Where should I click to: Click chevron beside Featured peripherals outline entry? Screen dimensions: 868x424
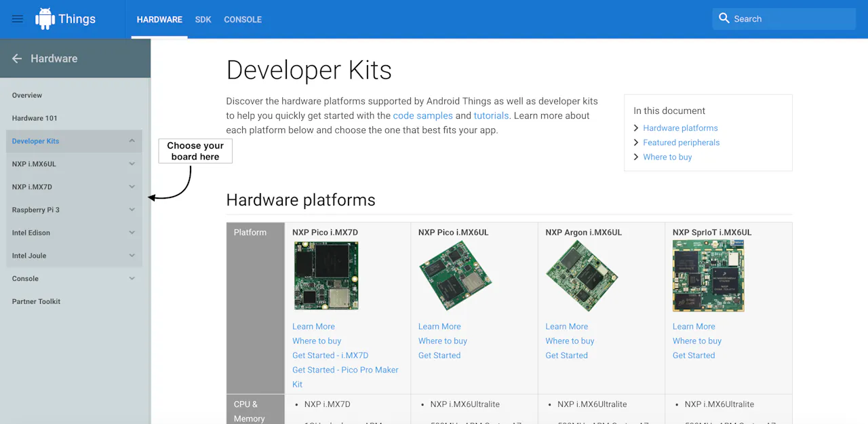tap(636, 142)
